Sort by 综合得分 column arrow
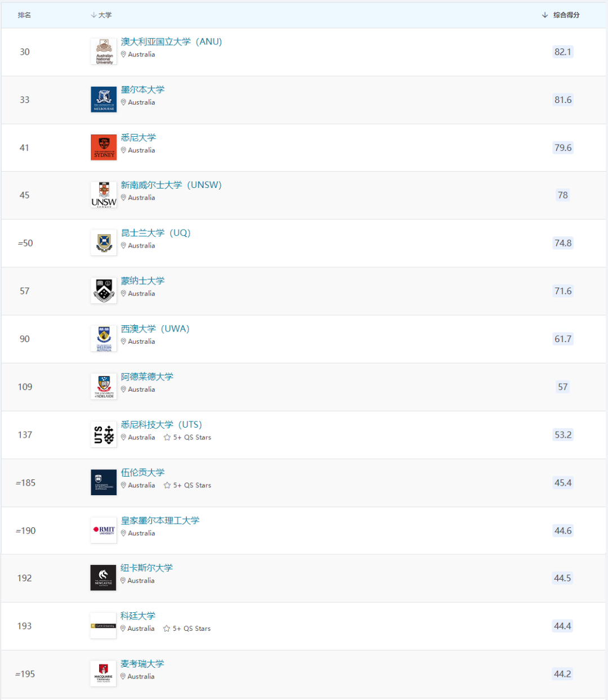 pyautogui.click(x=545, y=15)
